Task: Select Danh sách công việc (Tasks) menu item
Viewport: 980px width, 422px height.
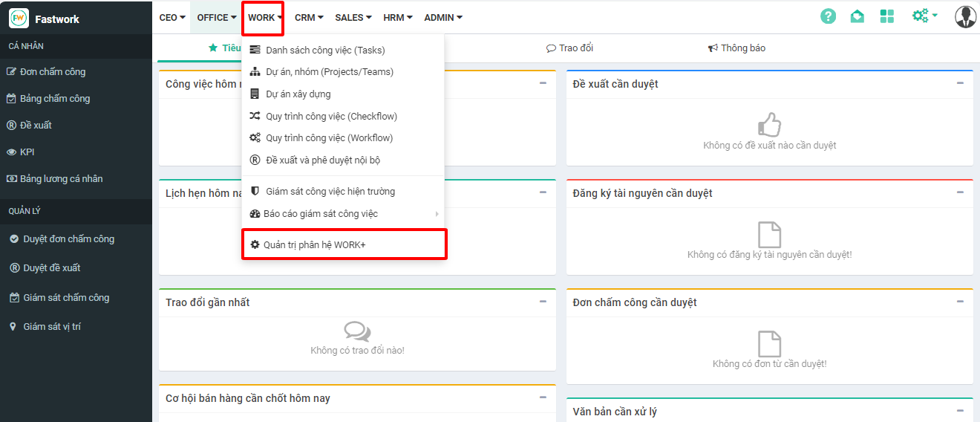Action: [x=325, y=51]
